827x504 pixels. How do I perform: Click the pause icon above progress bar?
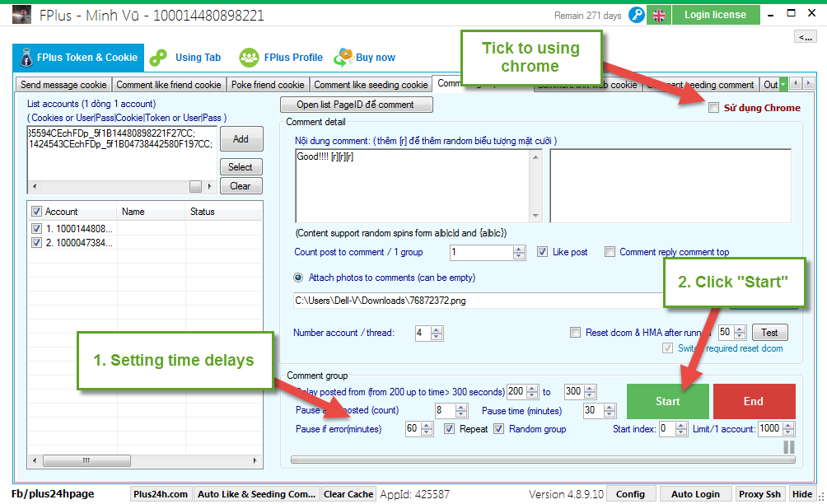coord(788,447)
